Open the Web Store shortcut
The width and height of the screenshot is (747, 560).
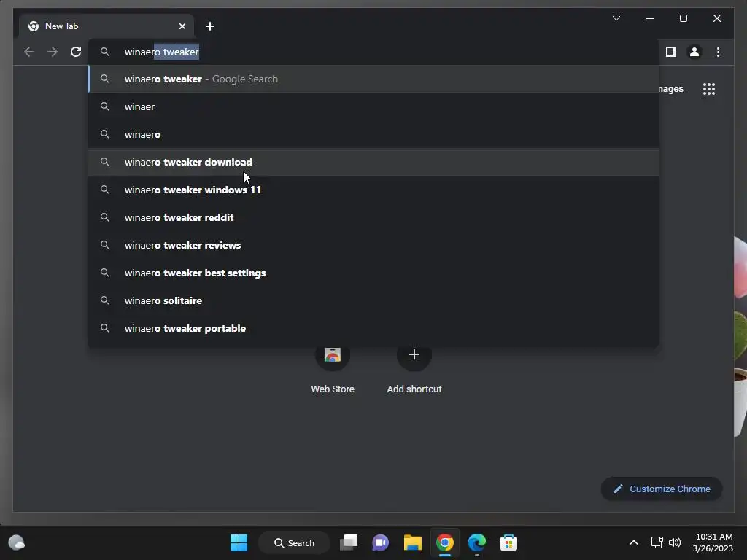333,369
